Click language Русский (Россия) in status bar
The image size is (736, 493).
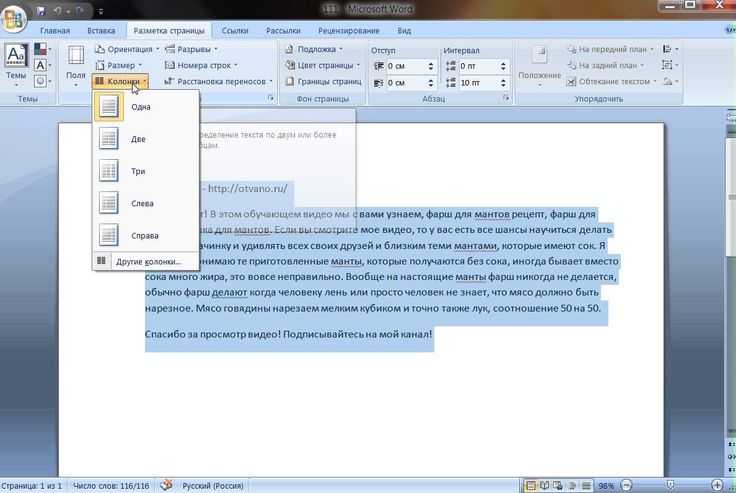213,486
